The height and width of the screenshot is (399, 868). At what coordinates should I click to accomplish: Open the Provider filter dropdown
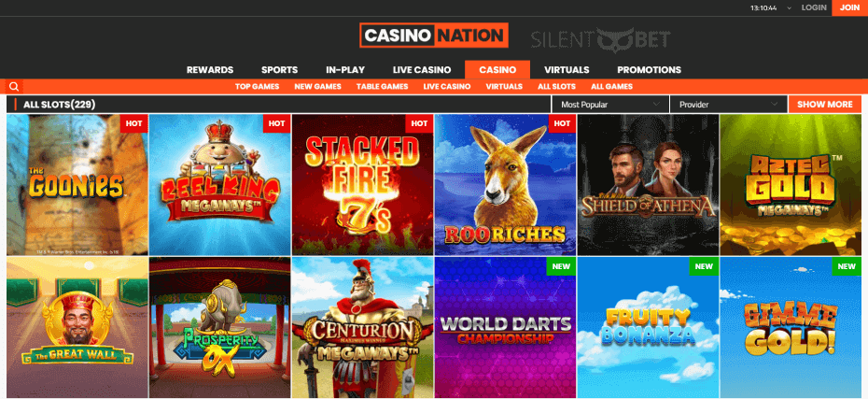pos(728,104)
